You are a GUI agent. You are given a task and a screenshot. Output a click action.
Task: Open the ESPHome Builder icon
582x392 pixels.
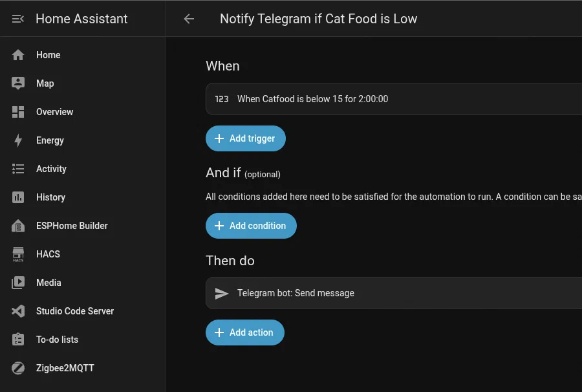pyautogui.click(x=18, y=226)
